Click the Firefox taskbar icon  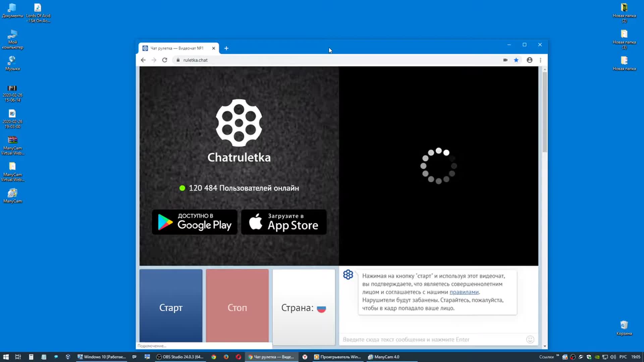[x=226, y=357]
